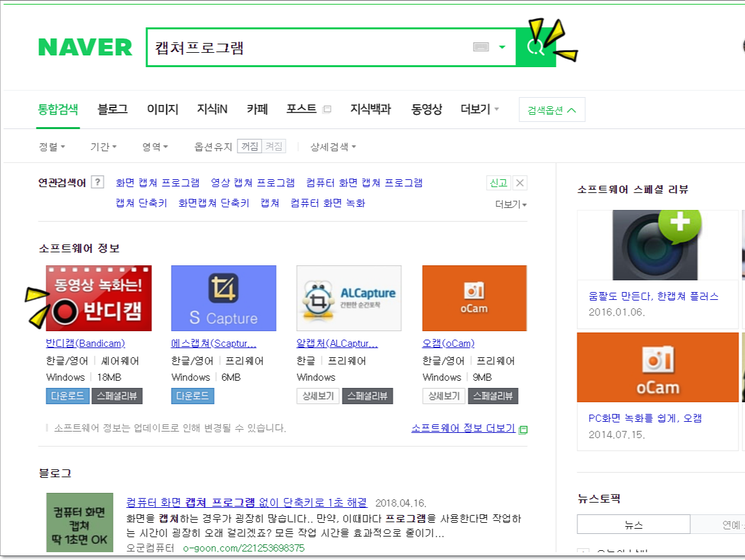Click the 신고 report button
The height and width of the screenshot is (560, 745).
[x=498, y=183]
